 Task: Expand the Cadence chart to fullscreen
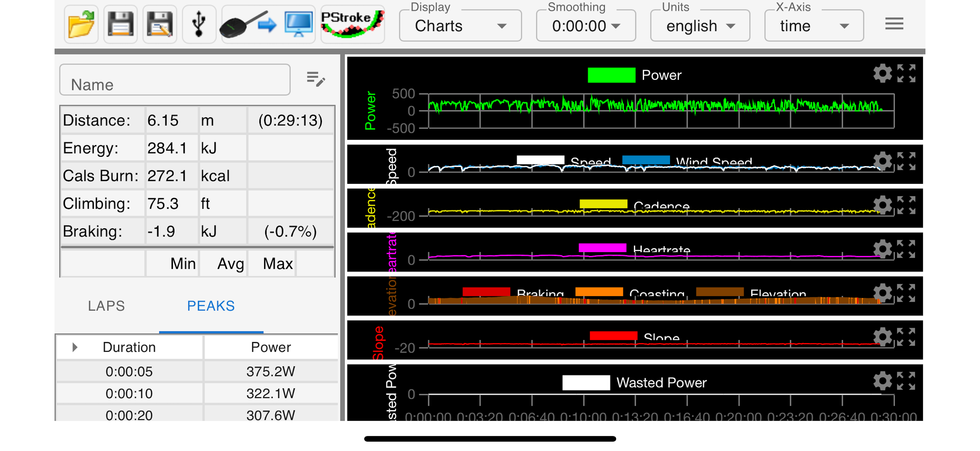coord(906,205)
